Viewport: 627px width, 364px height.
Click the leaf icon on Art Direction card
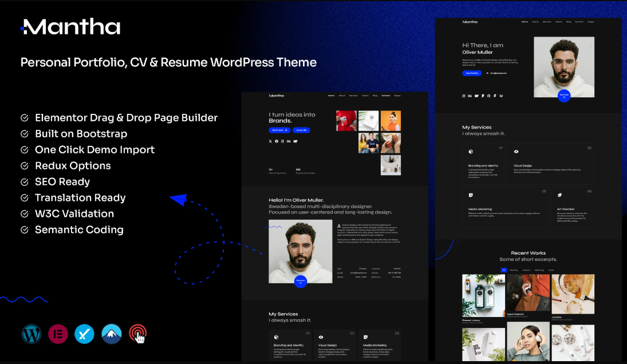pos(559,195)
